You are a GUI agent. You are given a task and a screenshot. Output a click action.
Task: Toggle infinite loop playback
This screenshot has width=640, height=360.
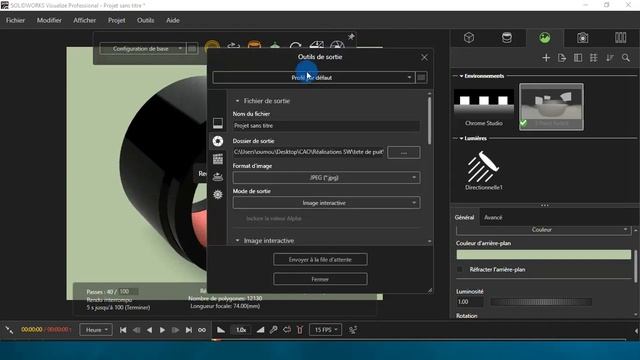[202, 330]
